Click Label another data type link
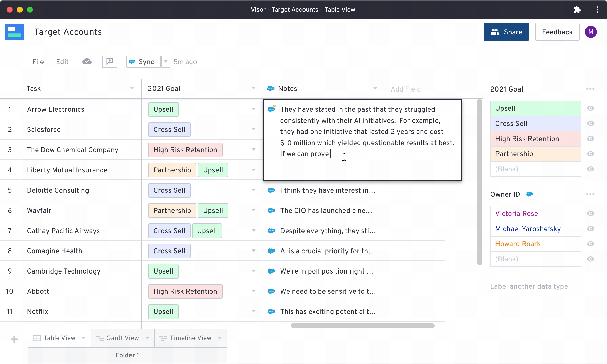The image size is (607, 364). [x=529, y=286]
